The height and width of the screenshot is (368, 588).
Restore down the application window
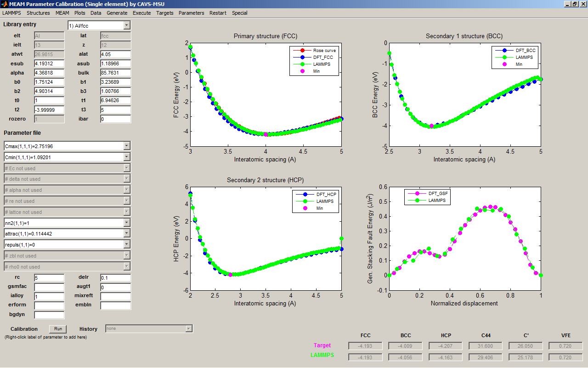click(x=574, y=4)
